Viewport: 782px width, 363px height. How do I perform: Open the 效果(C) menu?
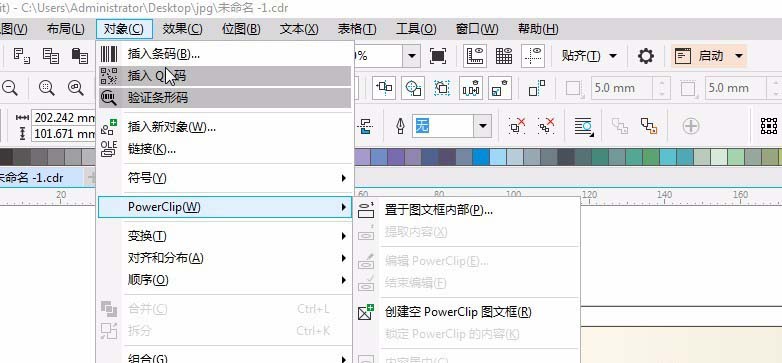click(183, 29)
